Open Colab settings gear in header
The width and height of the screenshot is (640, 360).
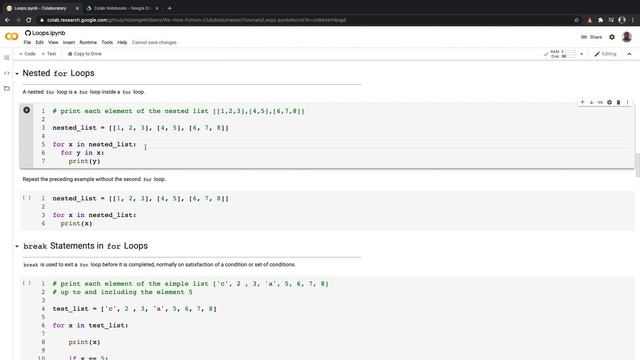click(612, 37)
